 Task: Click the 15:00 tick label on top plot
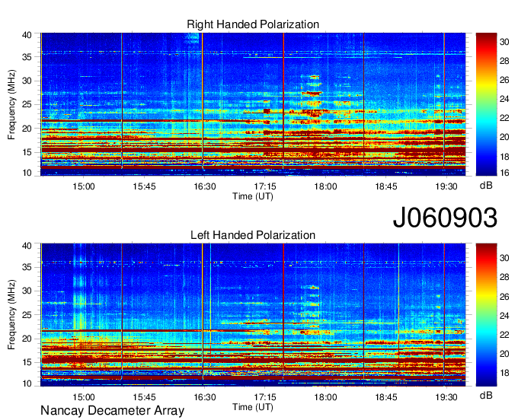pyautogui.click(x=84, y=186)
